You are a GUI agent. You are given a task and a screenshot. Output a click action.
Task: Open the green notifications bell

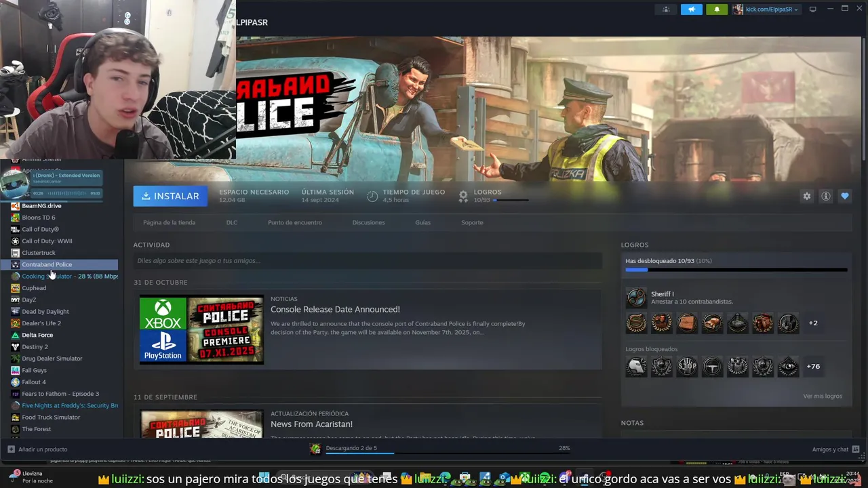pos(717,9)
